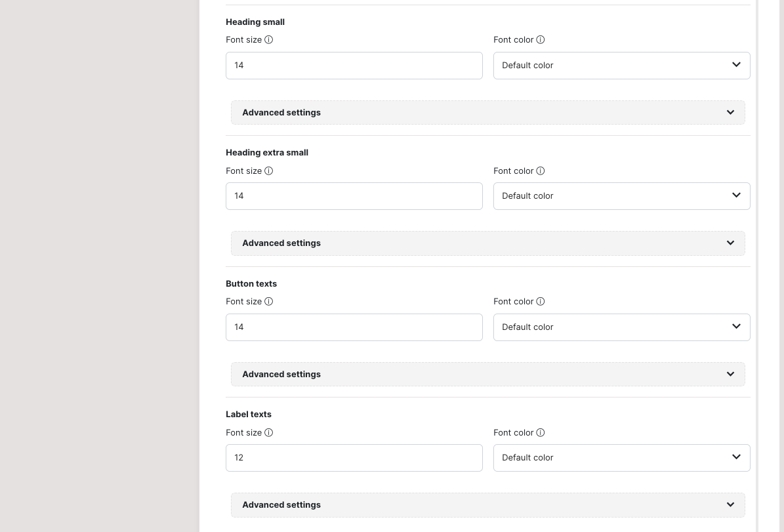This screenshot has width=784, height=532.
Task: Click info icon beside Button texts Font color
Action: tap(540, 302)
